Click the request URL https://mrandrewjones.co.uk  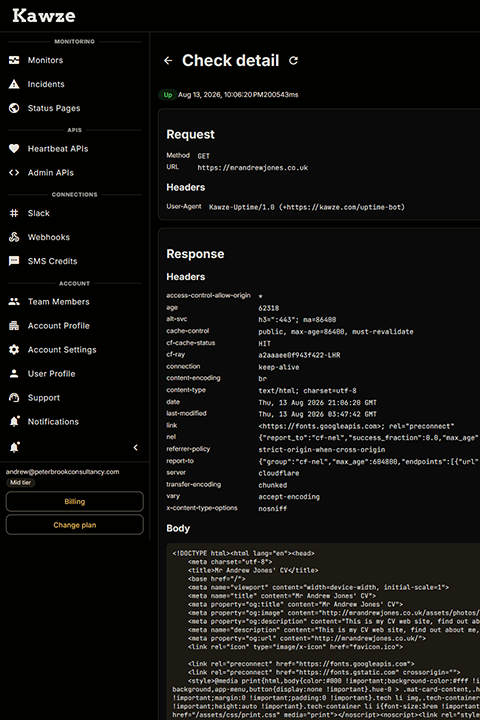pos(253,168)
